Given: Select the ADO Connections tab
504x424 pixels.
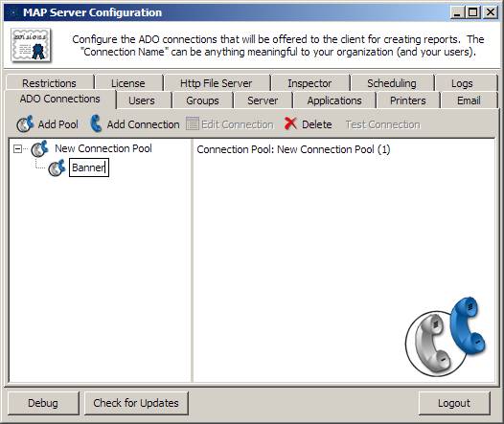Looking at the screenshot, I should point(59,99).
